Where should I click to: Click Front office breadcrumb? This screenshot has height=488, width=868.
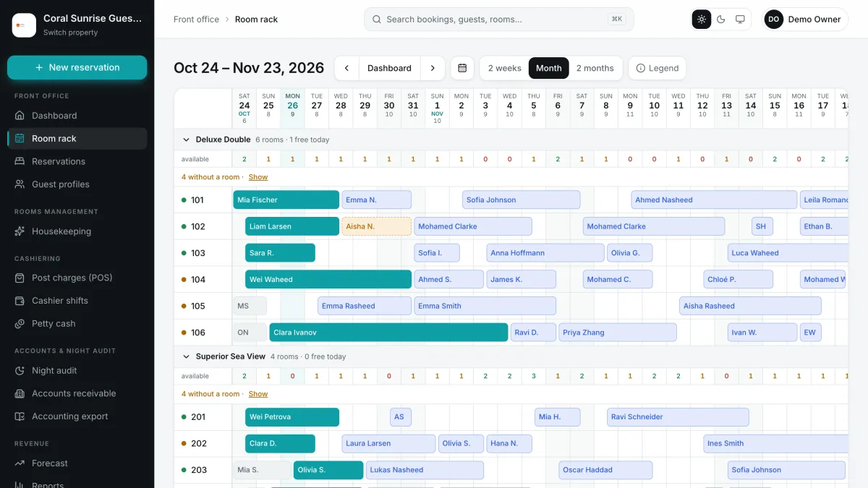tap(196, 20)
